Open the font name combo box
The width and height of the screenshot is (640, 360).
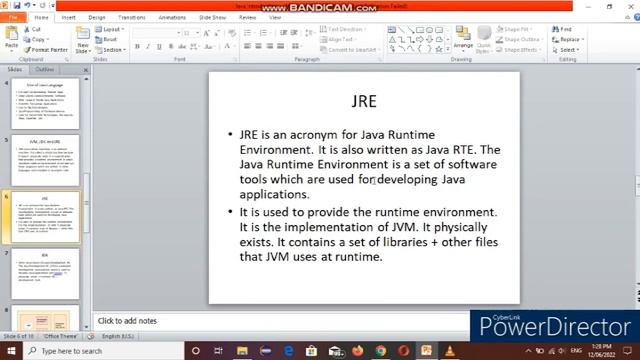156,33
